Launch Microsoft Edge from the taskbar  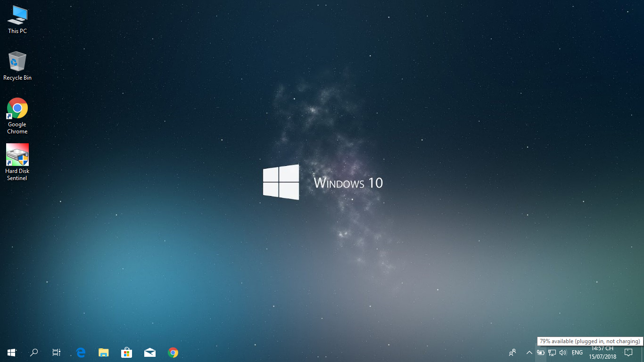click(x=81, y=352)
